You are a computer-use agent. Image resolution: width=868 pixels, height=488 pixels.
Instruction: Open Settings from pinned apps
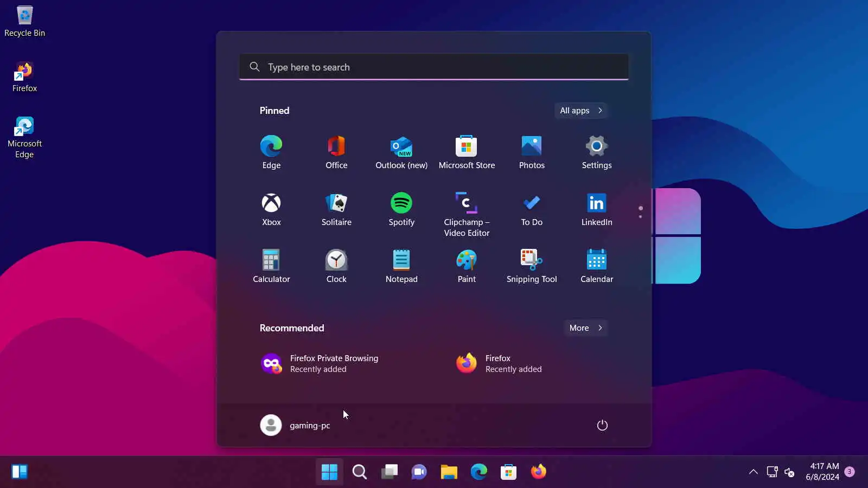coord(597,152)
